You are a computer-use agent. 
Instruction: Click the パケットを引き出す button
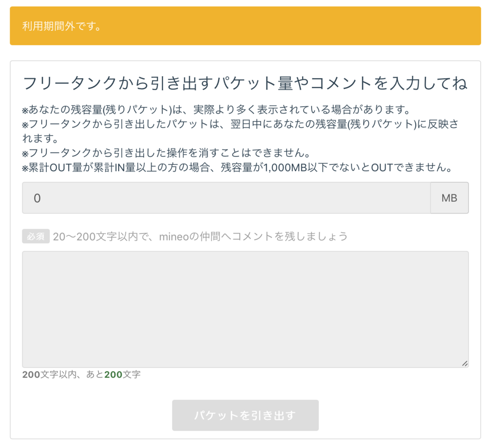(246, 415)
